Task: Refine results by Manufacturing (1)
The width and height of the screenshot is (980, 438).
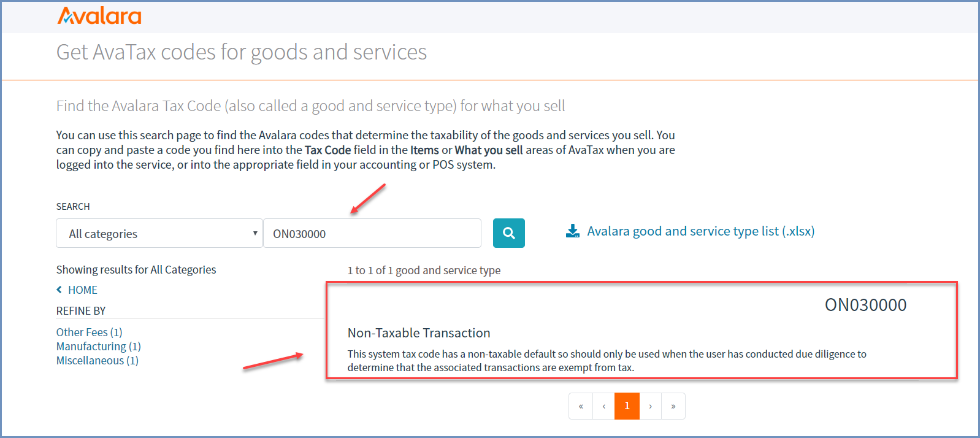Action: [99, 346]
